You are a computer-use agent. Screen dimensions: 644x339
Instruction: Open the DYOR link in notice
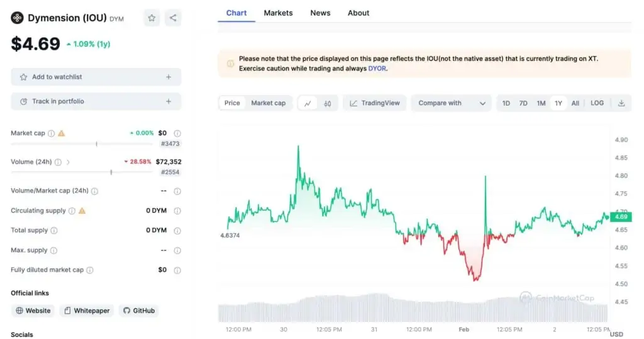(377, 69)
